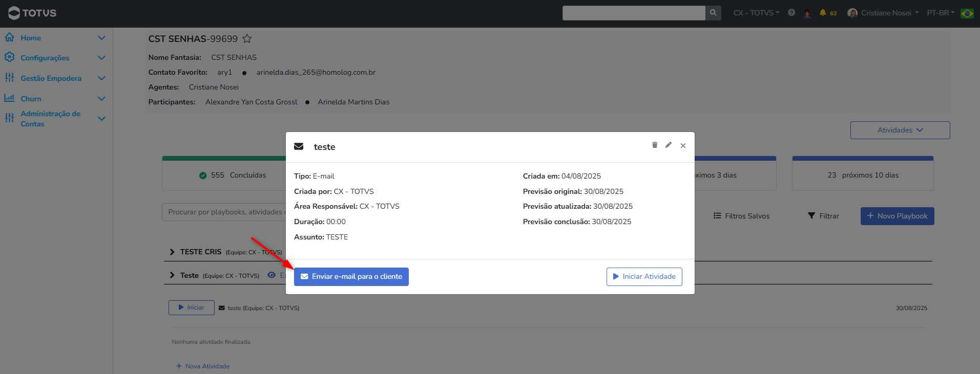Click the header search input field
The width and height of the screenshot is (980, 374).
[x=634, y=13]
